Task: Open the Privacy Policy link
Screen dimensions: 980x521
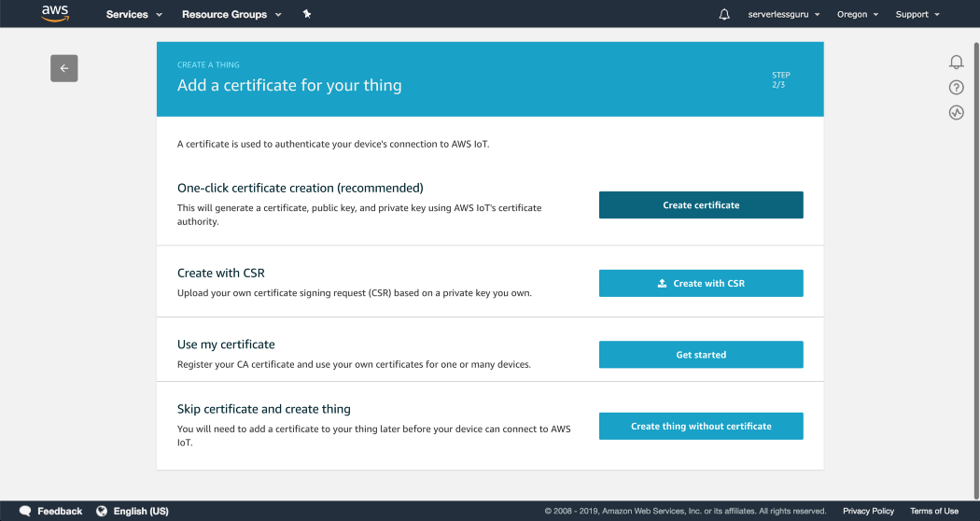Action: [868, 511]
